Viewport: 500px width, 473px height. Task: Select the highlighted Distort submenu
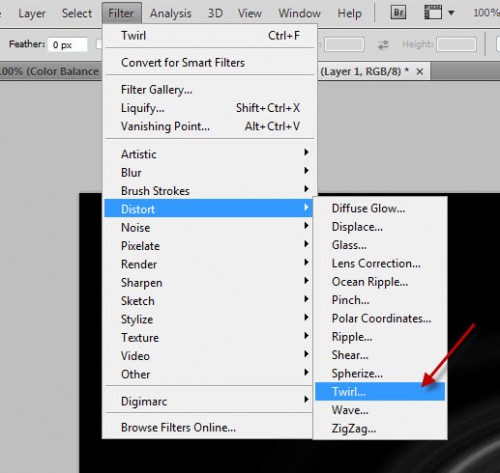tap(208, 209)
